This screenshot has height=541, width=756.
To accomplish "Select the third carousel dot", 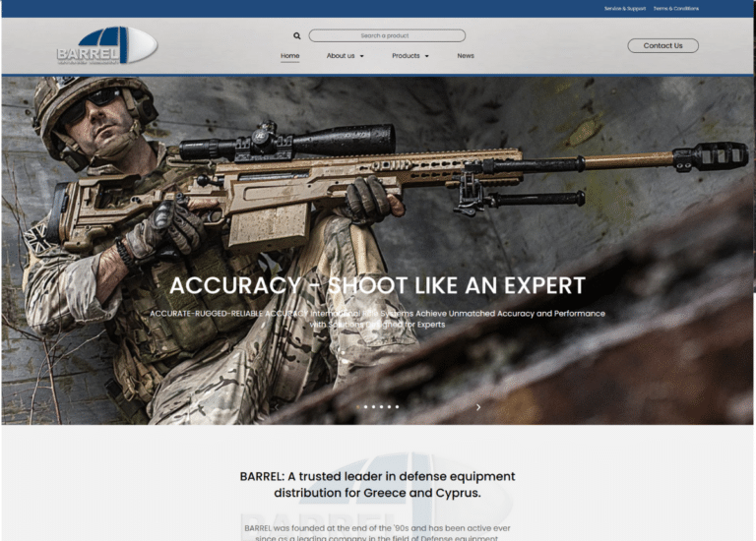I will pos(374,406).
